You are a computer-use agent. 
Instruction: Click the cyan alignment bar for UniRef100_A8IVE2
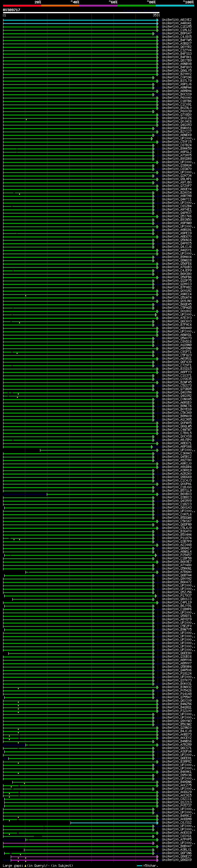80,20
